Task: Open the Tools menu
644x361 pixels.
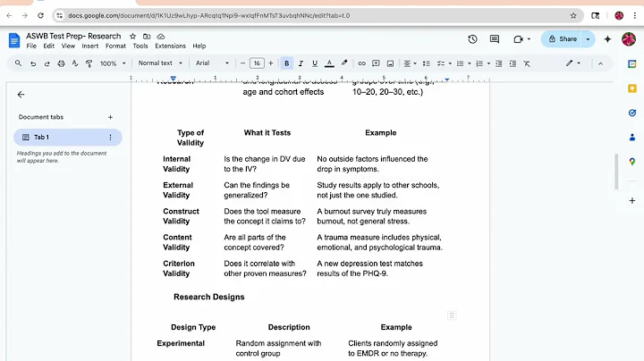Action: point(140,46)
